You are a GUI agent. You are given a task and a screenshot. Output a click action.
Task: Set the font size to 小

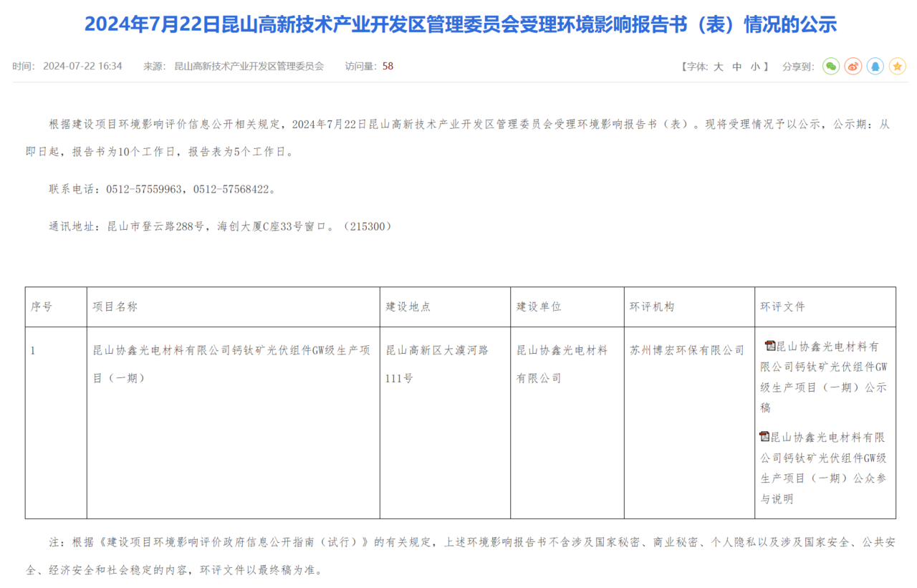tap(755, 67)
